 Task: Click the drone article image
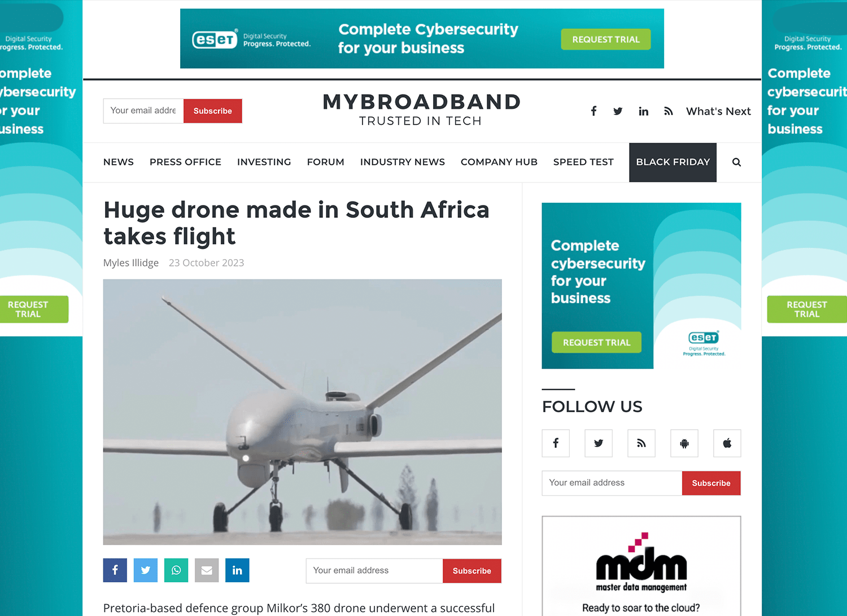coord(303,412)
